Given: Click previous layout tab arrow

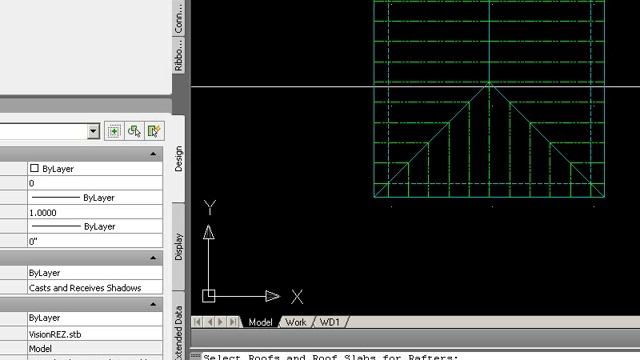Looking at the screenshot, I should click(209, 322).
